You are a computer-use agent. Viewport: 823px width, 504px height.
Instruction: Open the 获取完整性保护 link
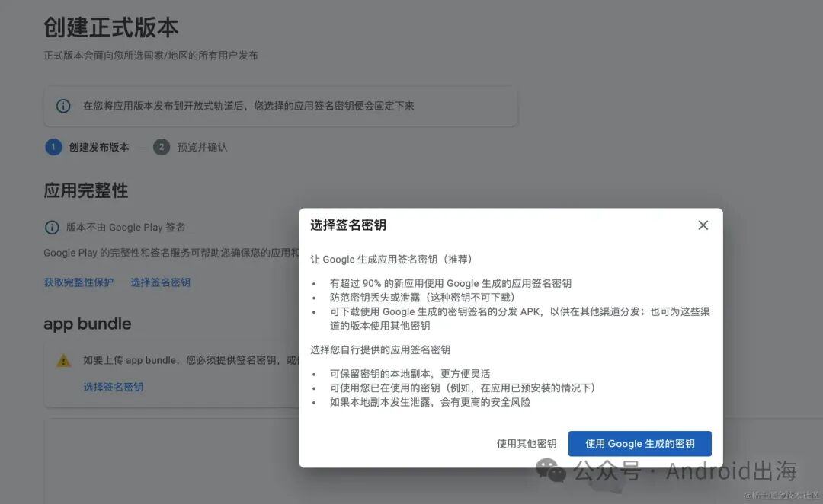pos(78,282)
